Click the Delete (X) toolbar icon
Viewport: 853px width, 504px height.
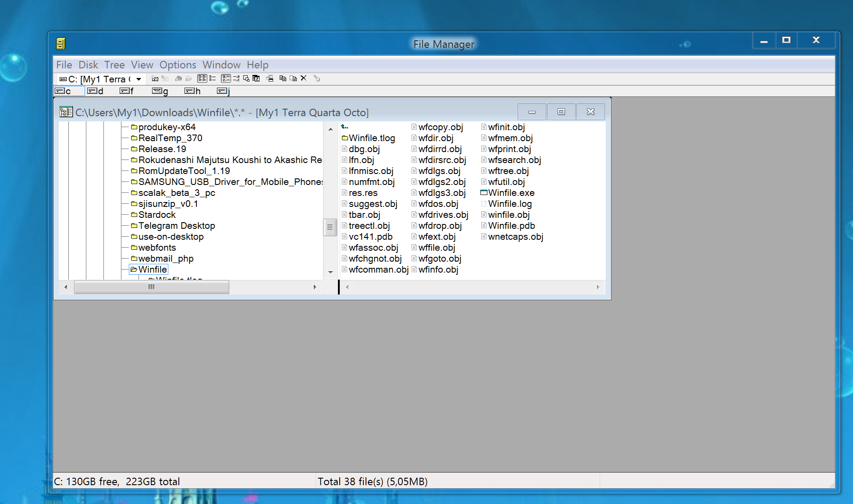pyautogui.click(x=303, y=78)
